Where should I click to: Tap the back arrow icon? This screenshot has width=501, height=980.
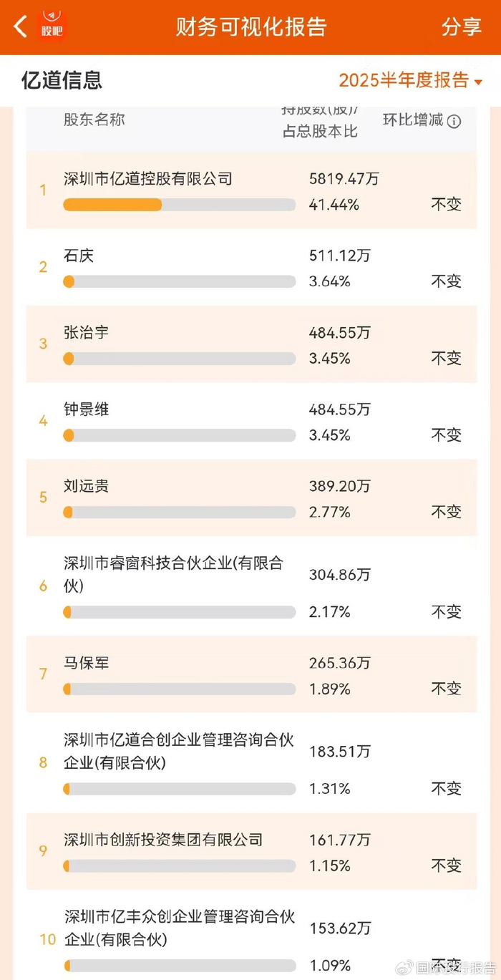click(x=21, y=26)
